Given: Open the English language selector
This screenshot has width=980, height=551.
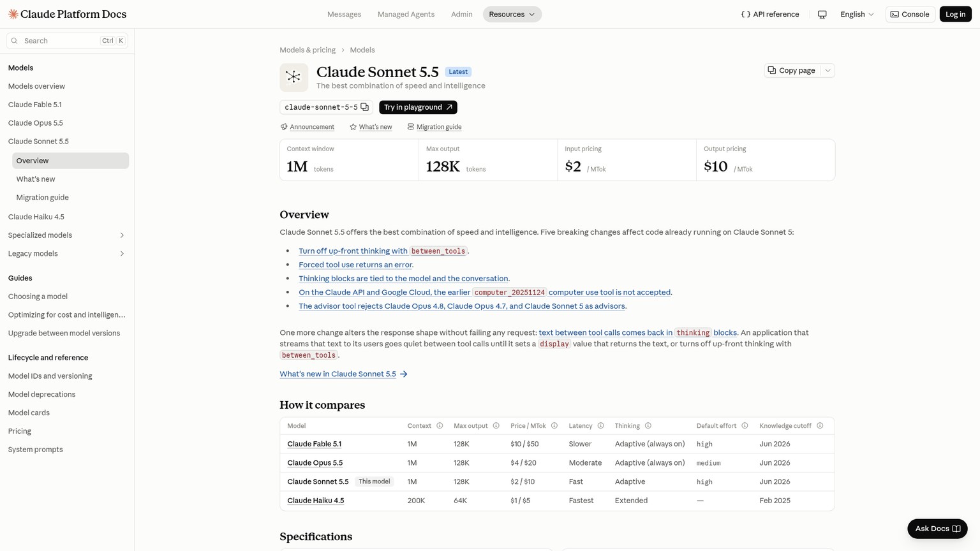Looking at the screenshot, I should pos(857,14).
